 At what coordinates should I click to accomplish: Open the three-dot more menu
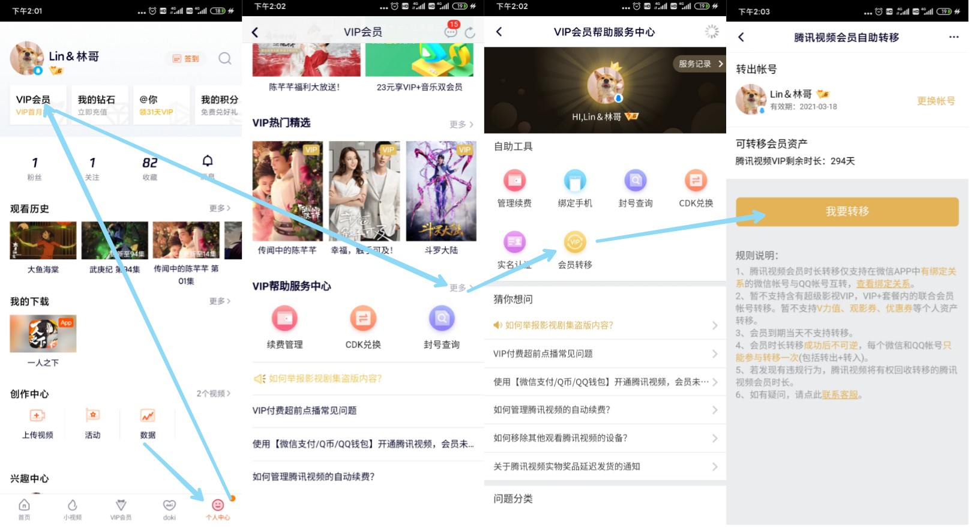coord(954,37)
